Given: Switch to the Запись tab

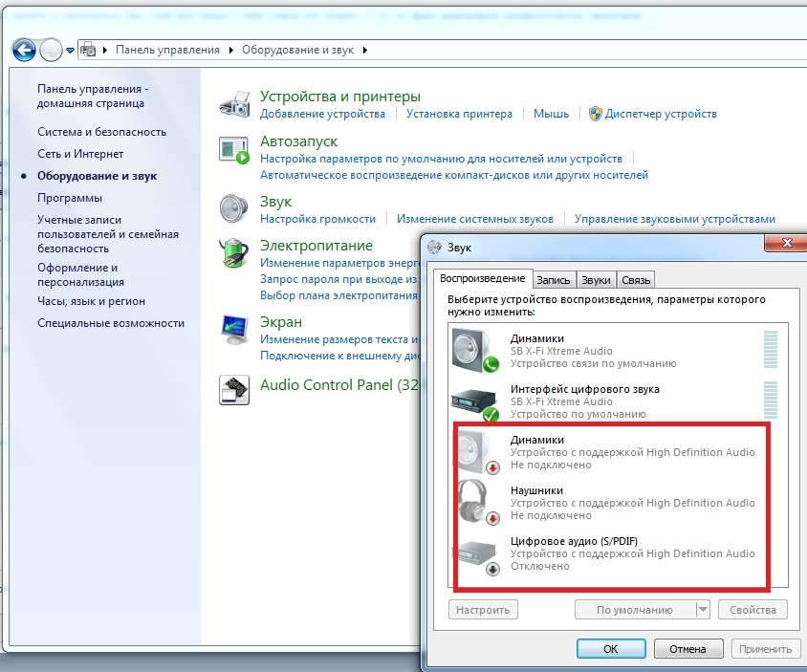Looking at the screenshot, I should click(x=554, y=280).
